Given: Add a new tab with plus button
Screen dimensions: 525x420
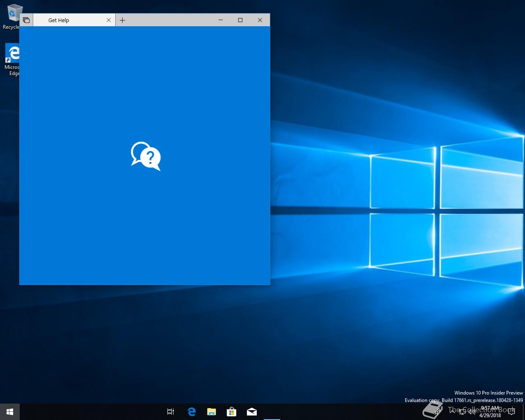Looking at the screenshot, I should (x=122, y=20).
